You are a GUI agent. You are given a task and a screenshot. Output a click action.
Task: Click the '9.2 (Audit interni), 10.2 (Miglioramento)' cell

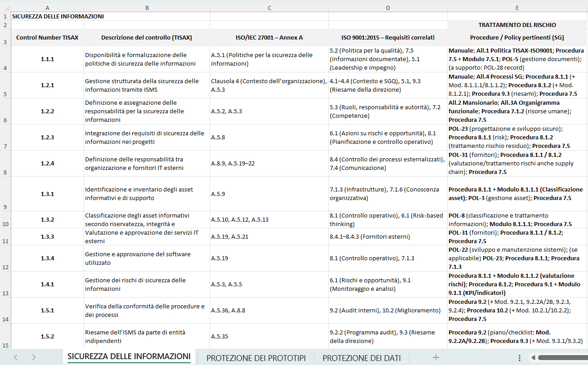click(387, 311)
